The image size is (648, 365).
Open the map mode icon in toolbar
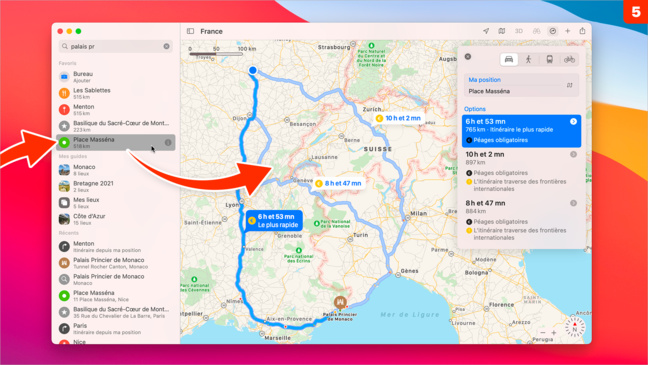point(502,31)
